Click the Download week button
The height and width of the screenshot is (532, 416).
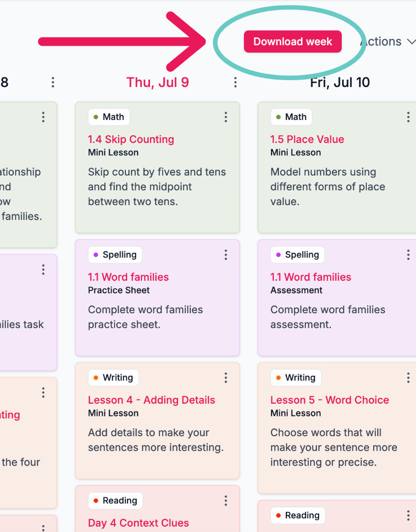click(293, 41)
